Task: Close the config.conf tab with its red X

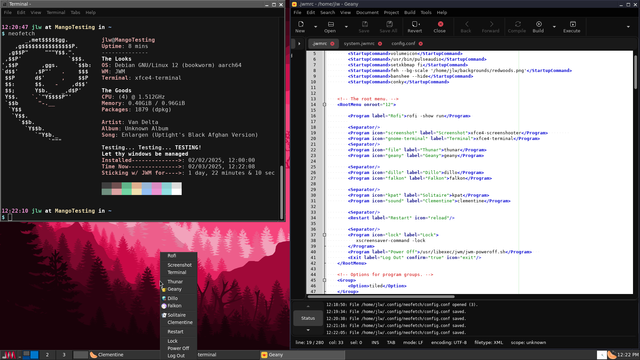Action: click(x=420, y=44)
